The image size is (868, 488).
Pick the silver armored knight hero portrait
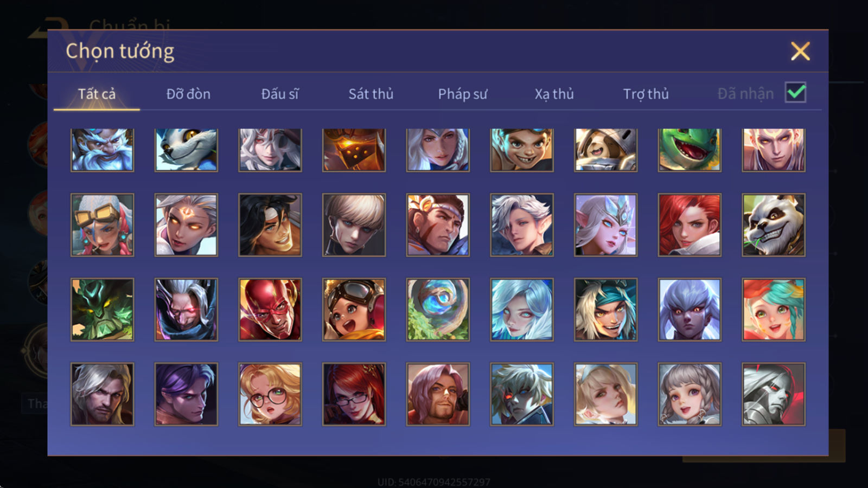774,394
